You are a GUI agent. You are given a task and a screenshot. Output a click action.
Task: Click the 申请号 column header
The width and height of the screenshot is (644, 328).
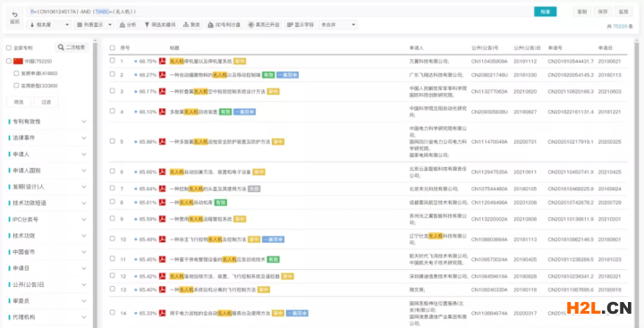555,48
